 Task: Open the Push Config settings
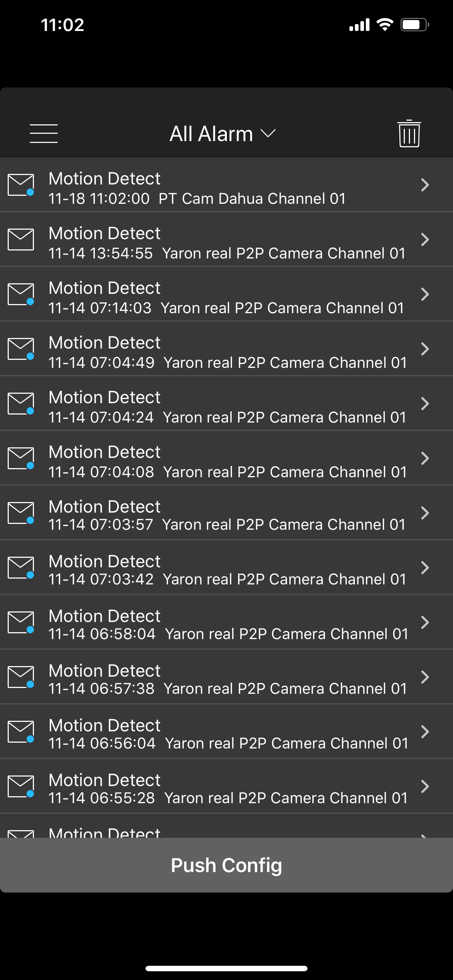pos(226,865)
